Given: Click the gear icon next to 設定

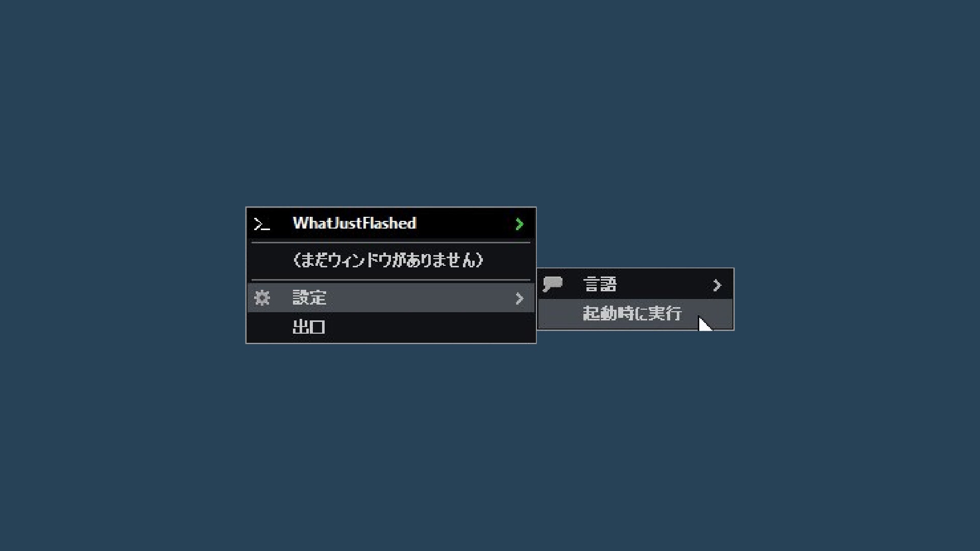Looking at the screenshot, I should [262, 298].
